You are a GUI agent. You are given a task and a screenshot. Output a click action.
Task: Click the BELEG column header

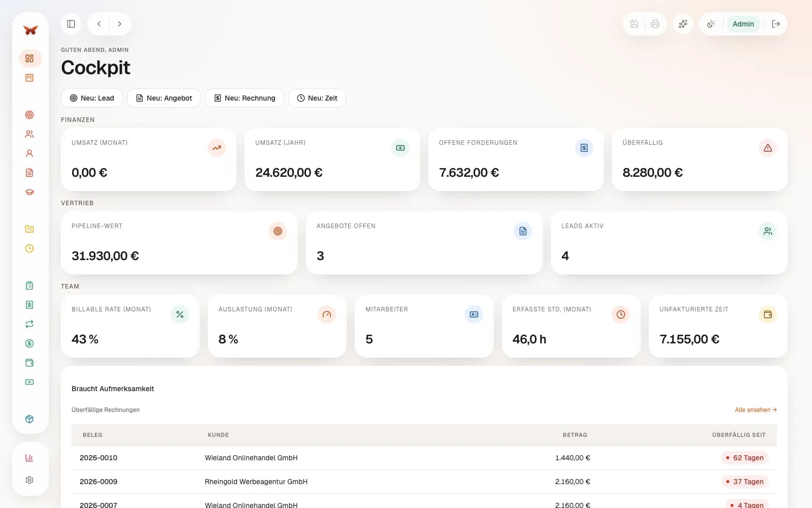[x=92, y=435]
